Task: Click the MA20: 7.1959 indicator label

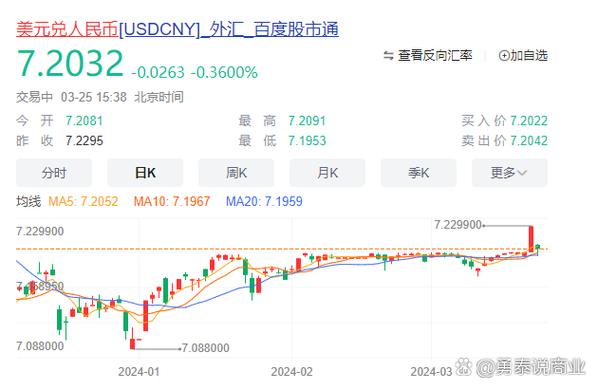Action: [x=264, y=201]
